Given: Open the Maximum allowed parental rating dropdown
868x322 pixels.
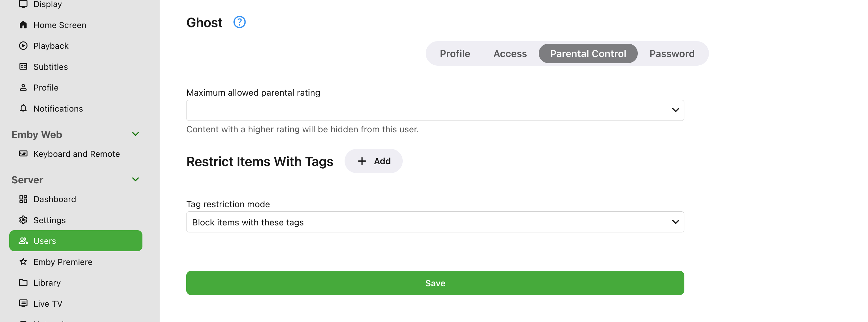Looking at the screenshot, I should 435,110.
